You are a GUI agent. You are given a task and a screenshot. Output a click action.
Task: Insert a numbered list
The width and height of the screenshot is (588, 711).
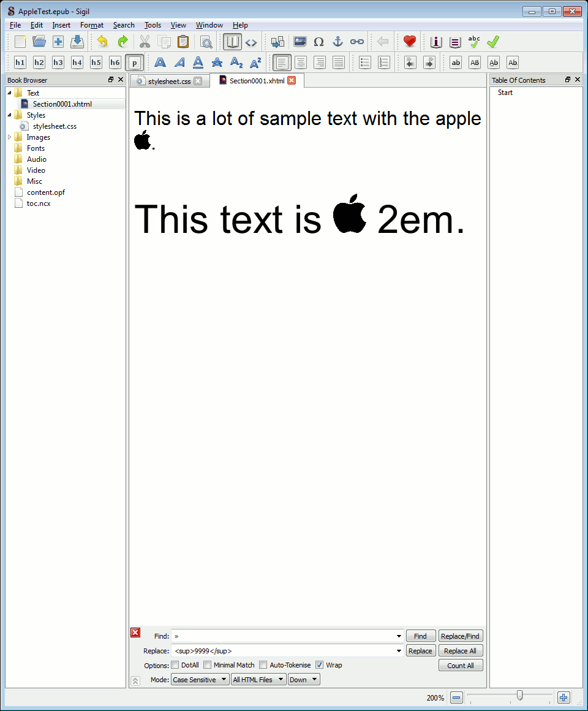(383, 63)
